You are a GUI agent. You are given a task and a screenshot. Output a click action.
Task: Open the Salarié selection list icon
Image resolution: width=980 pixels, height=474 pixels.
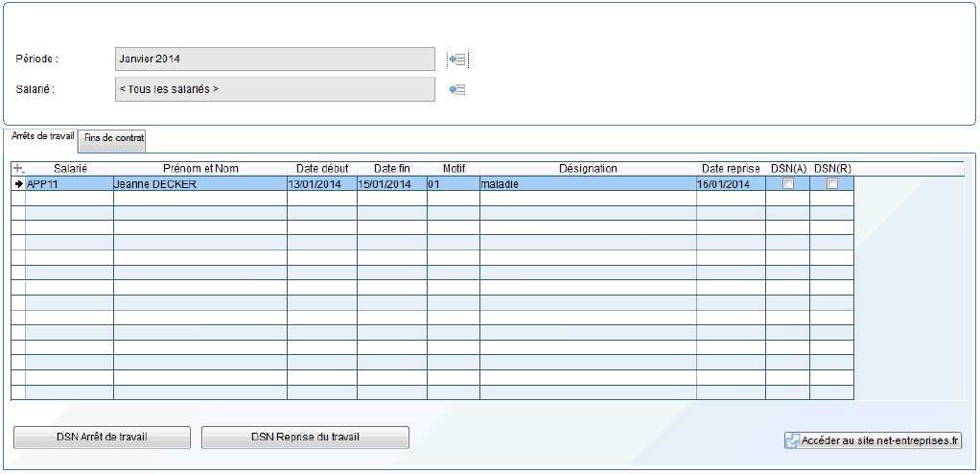(457, 90)
